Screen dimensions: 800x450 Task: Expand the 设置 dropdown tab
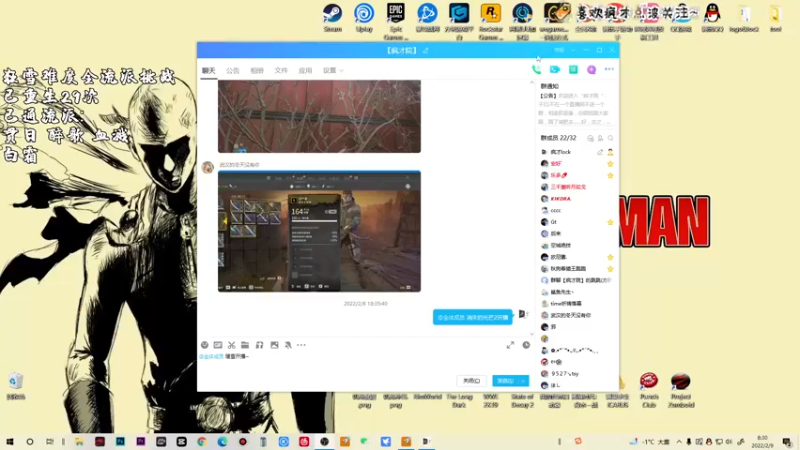(333, 71)
